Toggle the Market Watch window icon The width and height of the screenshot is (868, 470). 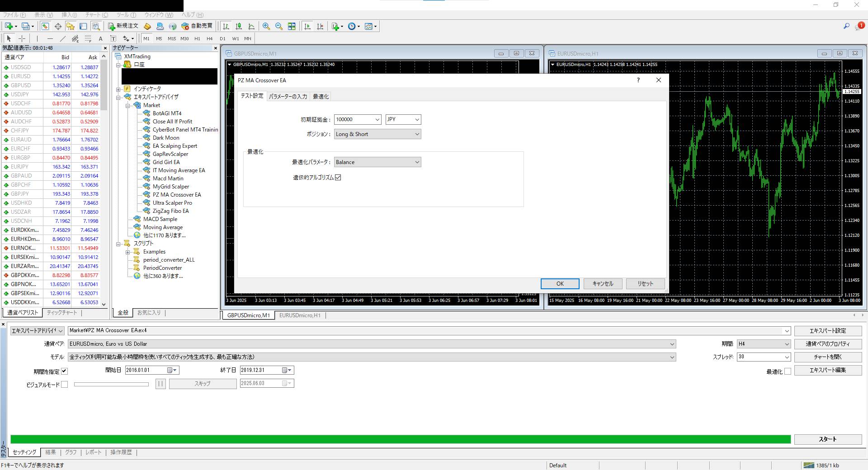(x=45, y=26)
